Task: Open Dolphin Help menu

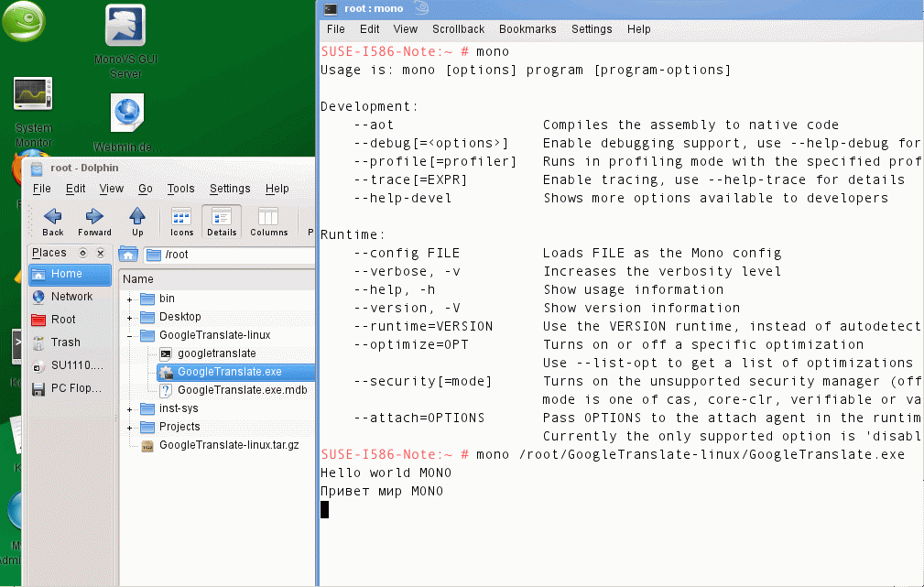Action: [277, 189]
